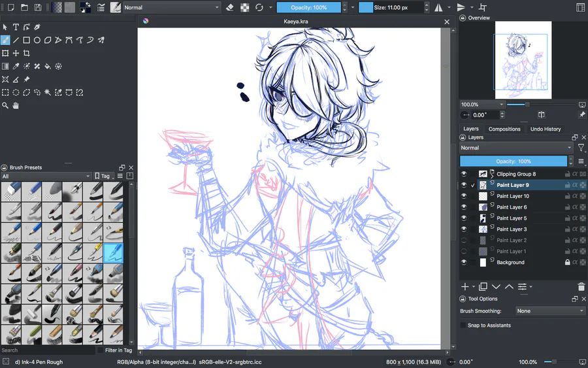Viewport: 588px width, 368px height.
Task: Delete the selected layer with trash icon
Action: click(x=581, y=287)
